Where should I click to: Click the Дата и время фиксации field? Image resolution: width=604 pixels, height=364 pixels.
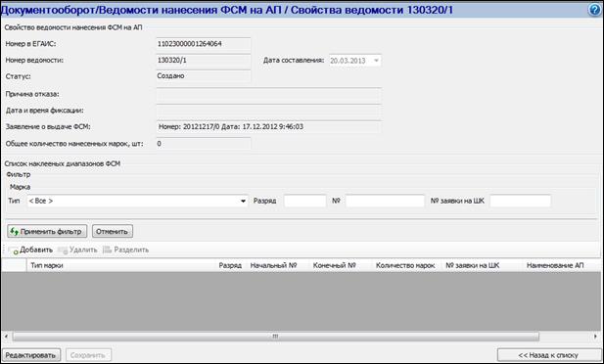268,111
